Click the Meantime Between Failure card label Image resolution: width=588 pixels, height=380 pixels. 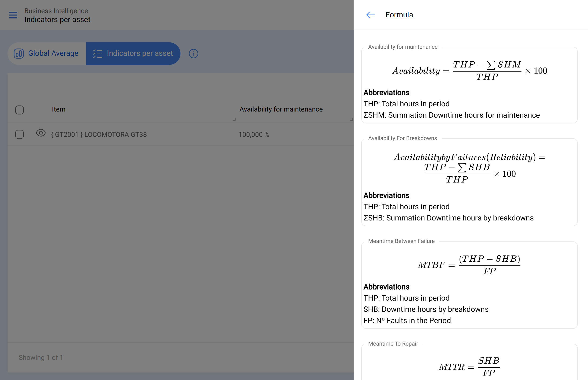401,241
